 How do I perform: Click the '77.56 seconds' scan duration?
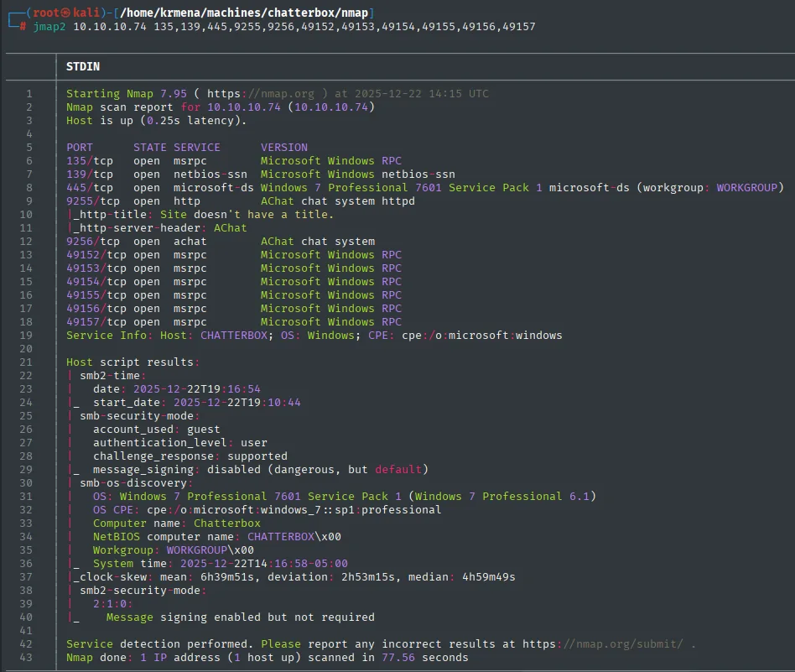(x=425, y=658)
